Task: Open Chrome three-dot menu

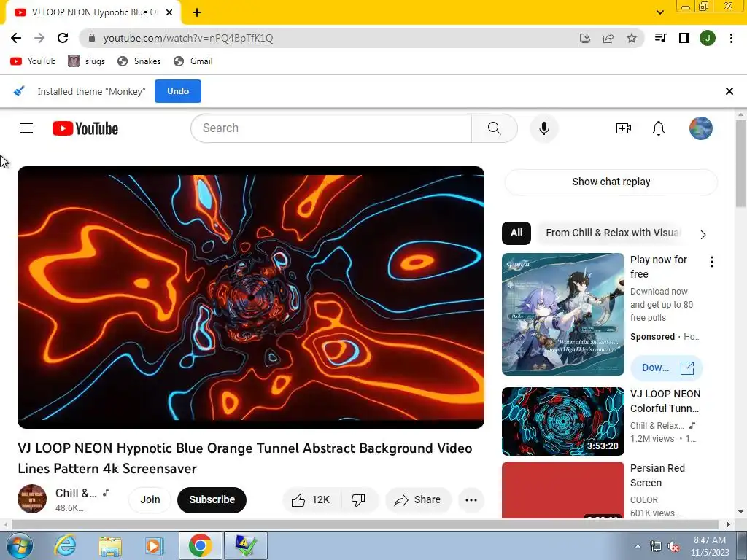Action: click(731, 38)
